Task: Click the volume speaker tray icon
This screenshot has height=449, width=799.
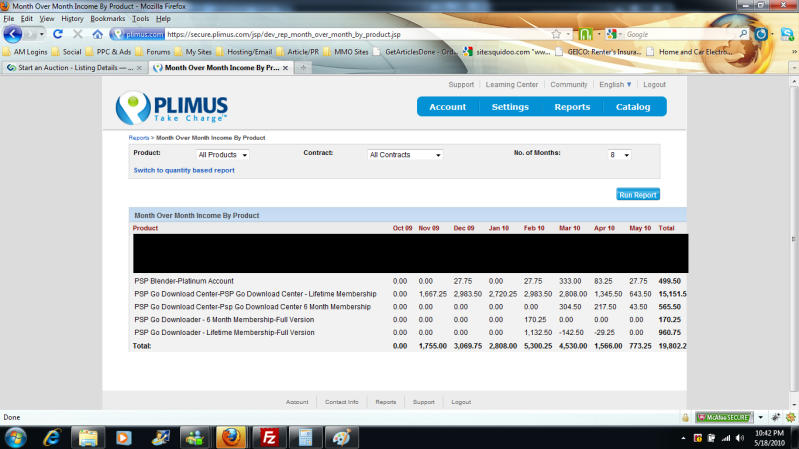Action: [x=740, y=438]
